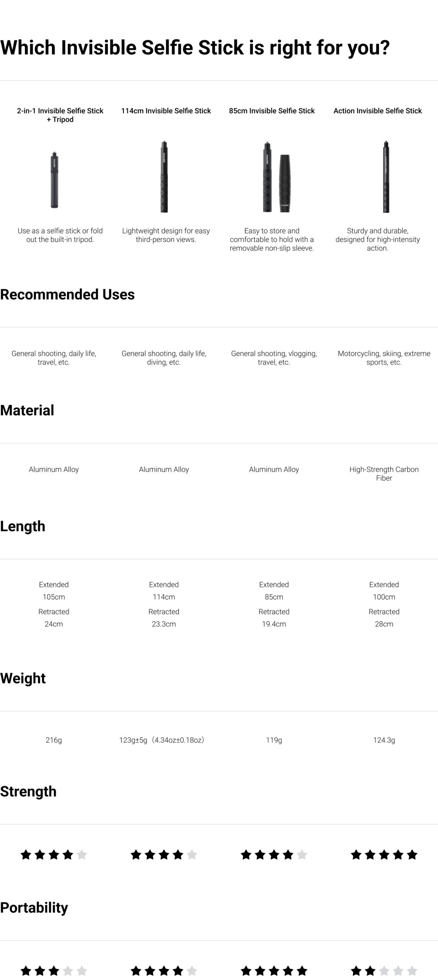Click the Strength stars under the 85cm stick
This screenshot has width=438, height=980.
(274, 854)
